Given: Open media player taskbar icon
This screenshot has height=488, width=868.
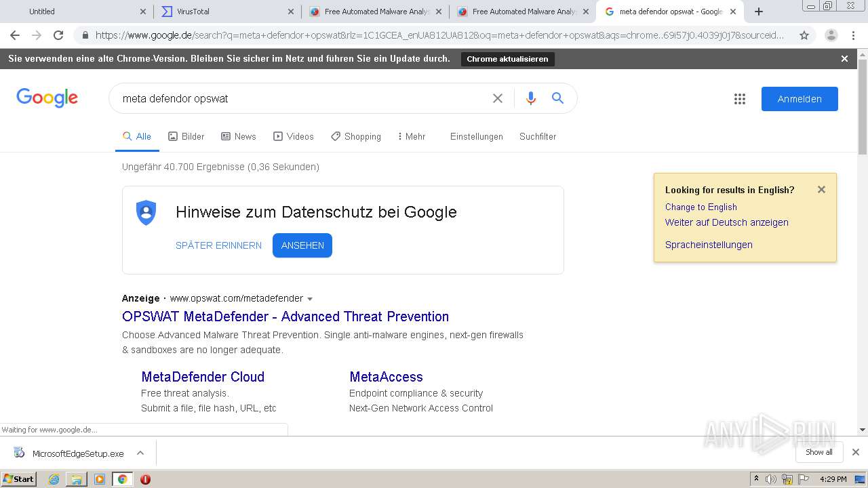Looking at the screenshot, I should [x=100, y=479].
